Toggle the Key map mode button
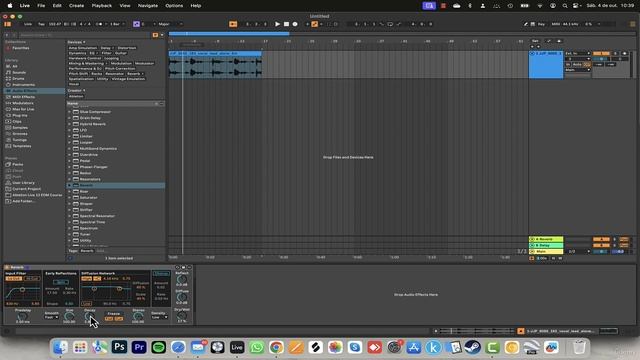 coord(541,24)
